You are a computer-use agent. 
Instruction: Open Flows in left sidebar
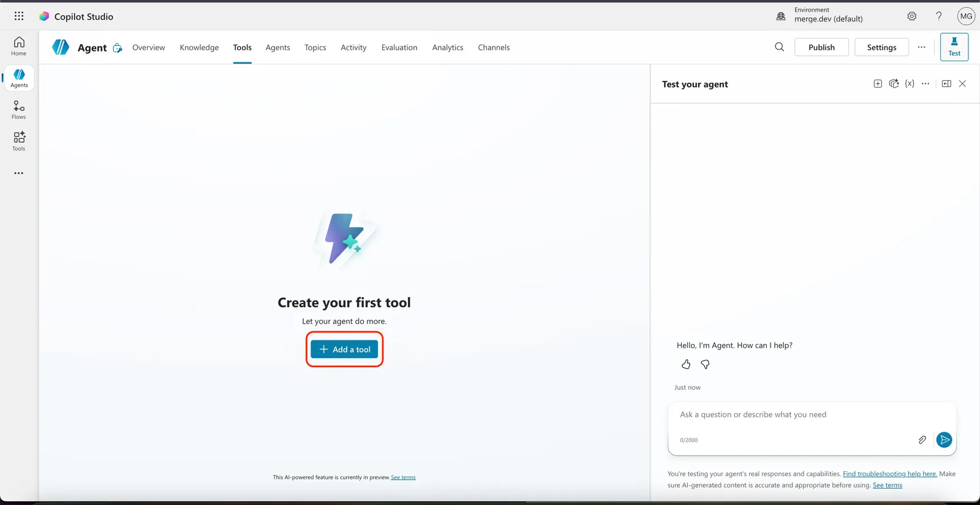(x=19, y=110)
